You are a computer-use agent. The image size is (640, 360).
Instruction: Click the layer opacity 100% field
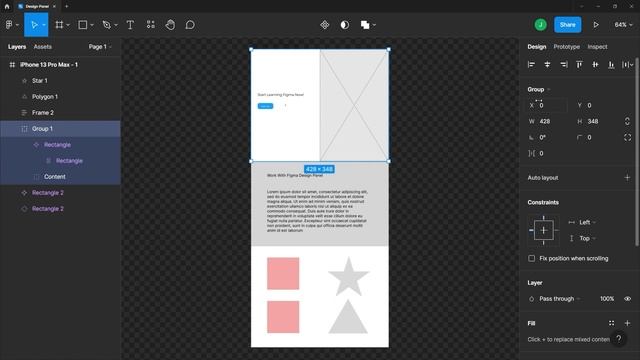tap(607, 299)
